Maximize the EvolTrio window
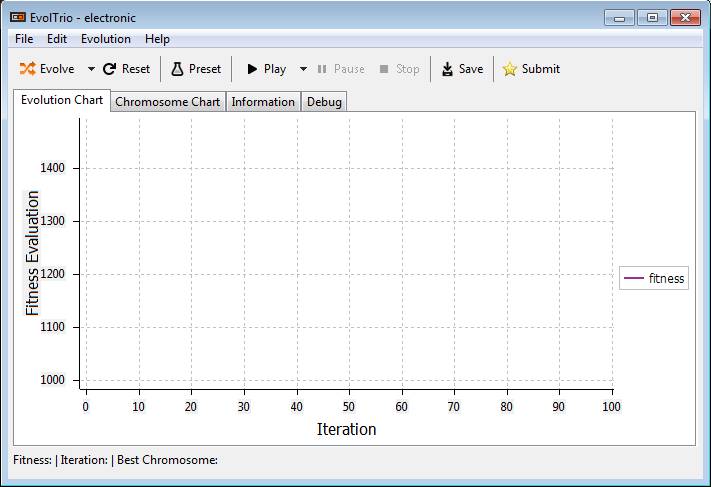This screenshot has width=711, height=487. click(652, 18)
